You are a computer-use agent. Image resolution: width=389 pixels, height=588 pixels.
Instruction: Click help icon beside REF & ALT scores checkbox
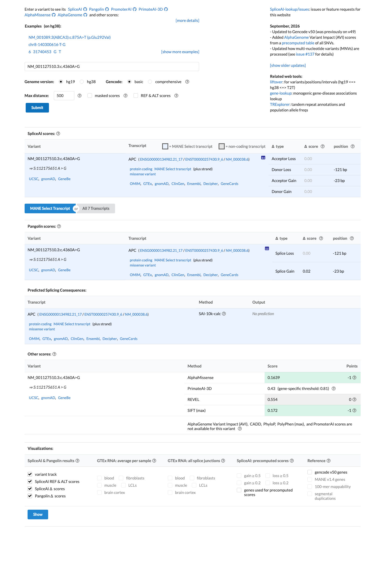(176, 96)
